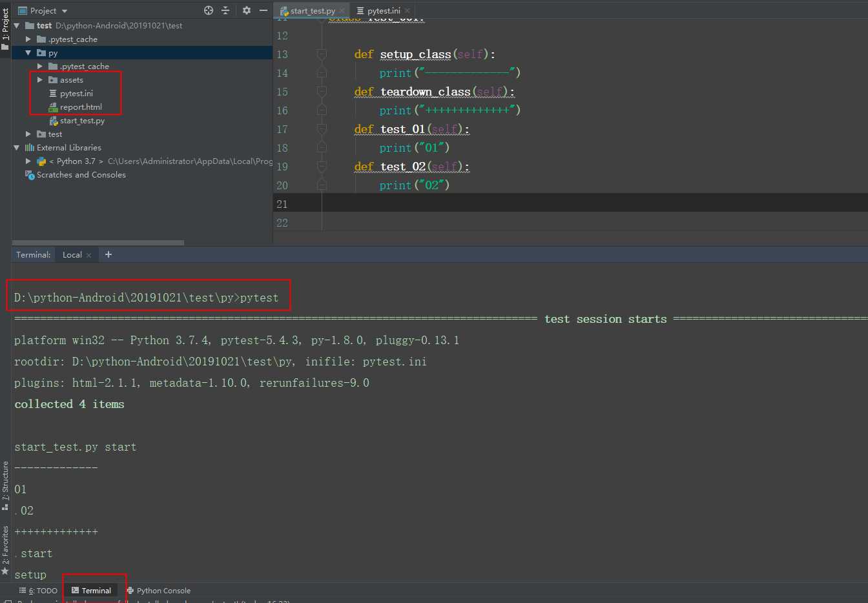
Task: Click the assets folder icon
Action: click(53, 80)
